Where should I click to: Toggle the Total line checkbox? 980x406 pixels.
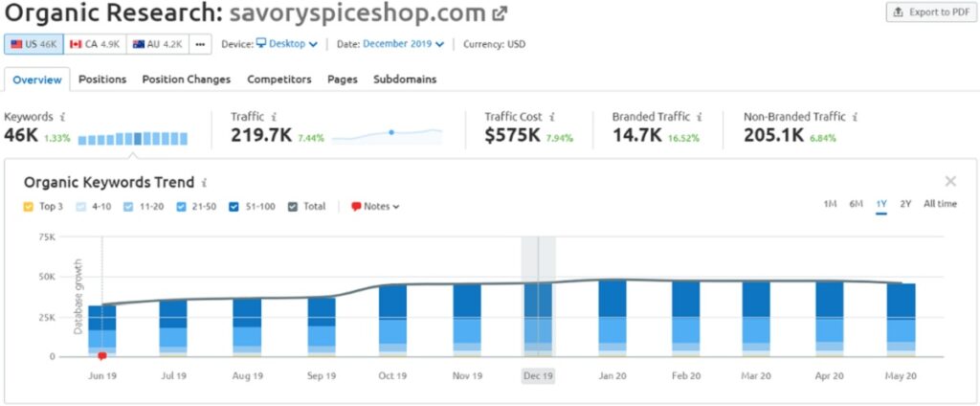(293, 207)
